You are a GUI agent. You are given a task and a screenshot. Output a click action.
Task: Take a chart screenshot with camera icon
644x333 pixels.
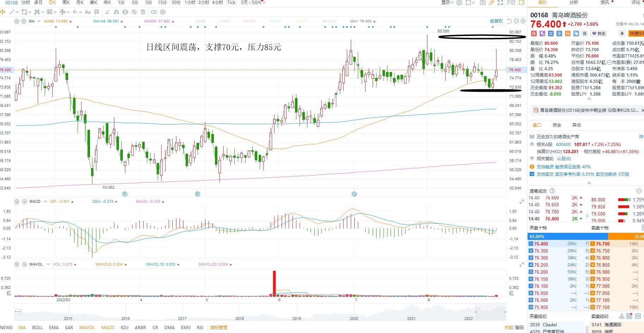pos(482,2)
